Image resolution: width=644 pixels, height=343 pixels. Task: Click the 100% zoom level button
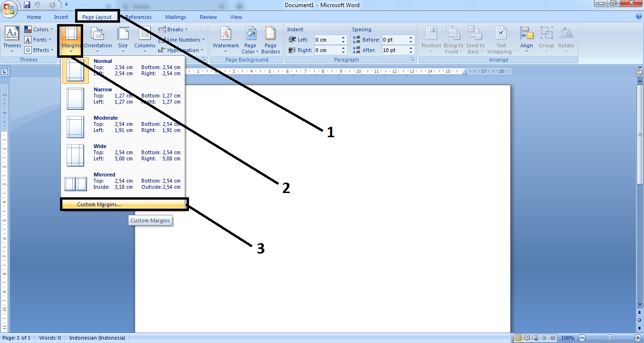click(x=567, y=338)
